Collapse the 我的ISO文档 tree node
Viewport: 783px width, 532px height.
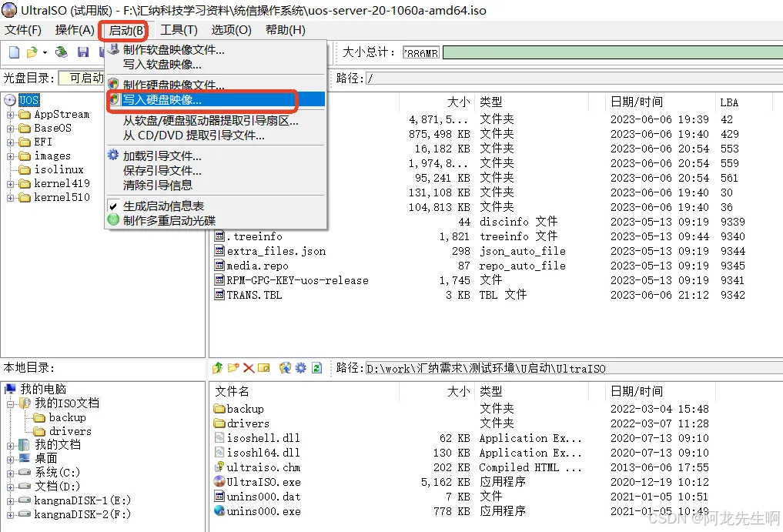tap(11, 403)
